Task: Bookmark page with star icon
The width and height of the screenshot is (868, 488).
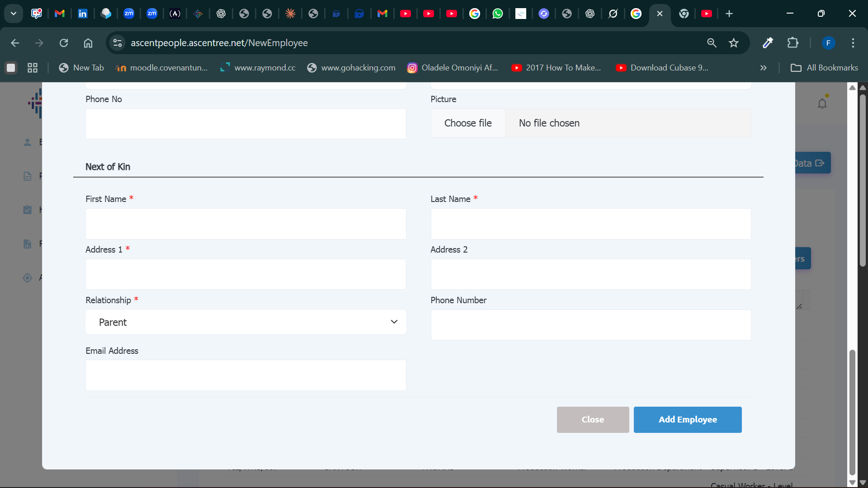Action: click(733, 43)
